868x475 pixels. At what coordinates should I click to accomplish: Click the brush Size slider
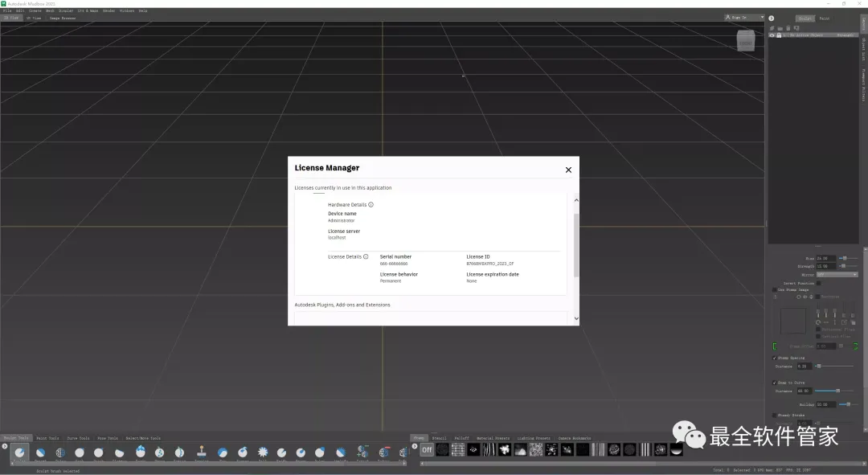(848, 259)
